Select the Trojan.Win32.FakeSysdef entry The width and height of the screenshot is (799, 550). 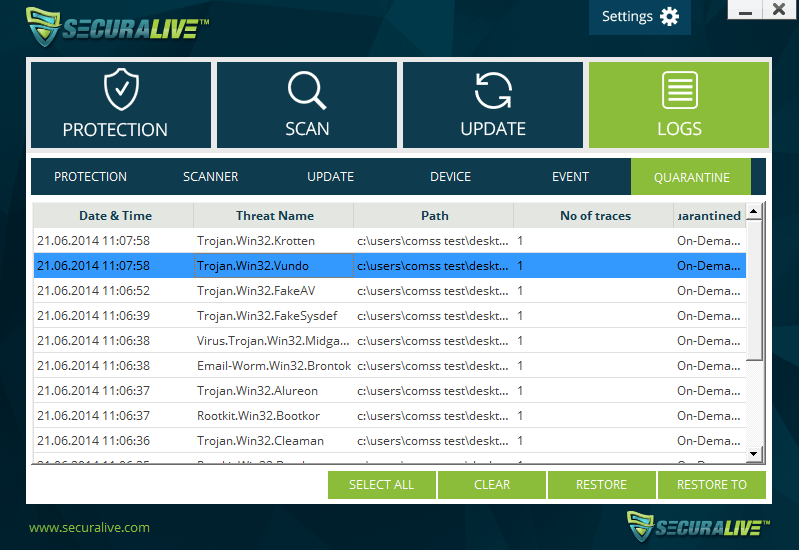pos(390,316)
